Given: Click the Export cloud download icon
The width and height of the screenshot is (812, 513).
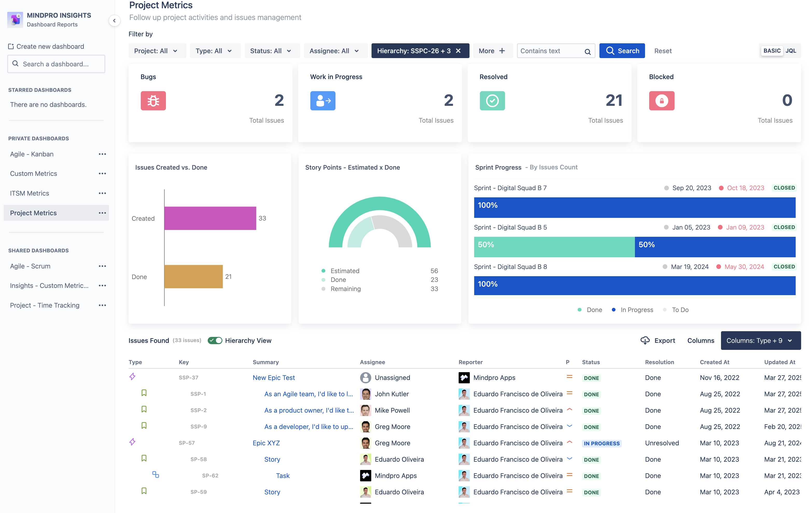Looking at the screenshot, I should click(x=645, y=340).
